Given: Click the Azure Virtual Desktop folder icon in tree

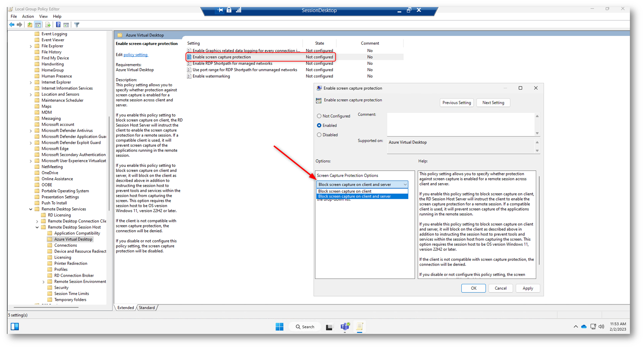Looking at the screenshot, I should pos(50,239).
